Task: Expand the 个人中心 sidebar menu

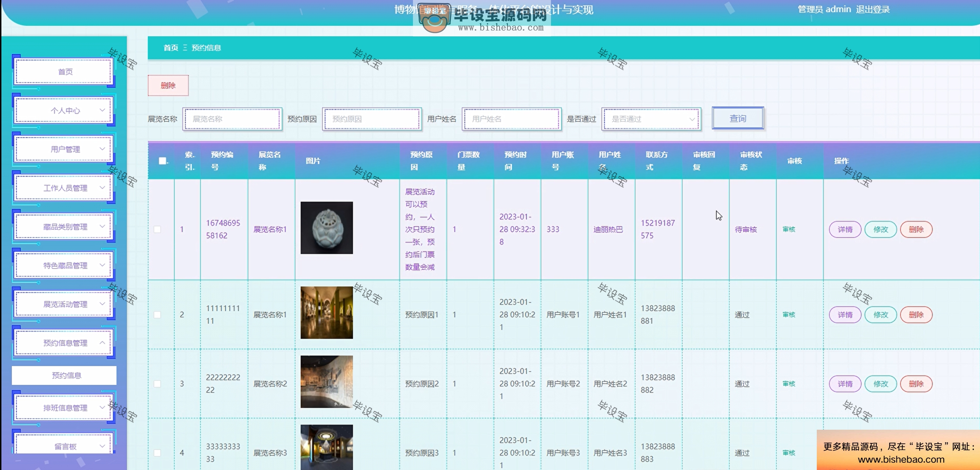Action: pyautogui.click(x=64, y=110)
